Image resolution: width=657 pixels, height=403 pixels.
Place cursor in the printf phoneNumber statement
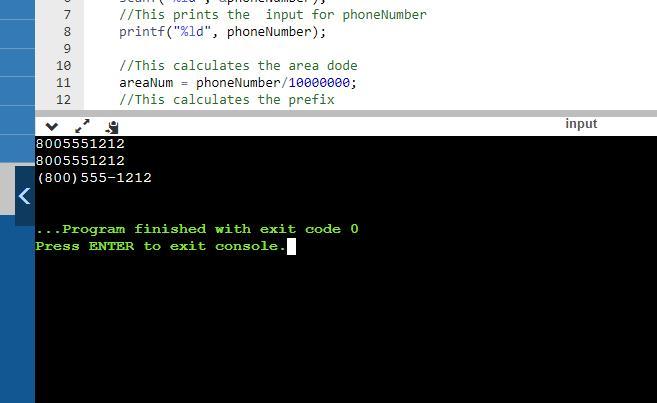coord(222,32)
